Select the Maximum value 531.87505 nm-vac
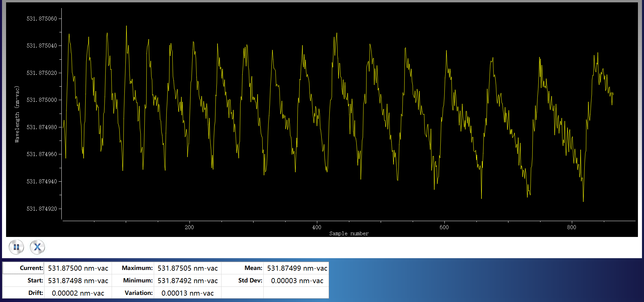 187,268
